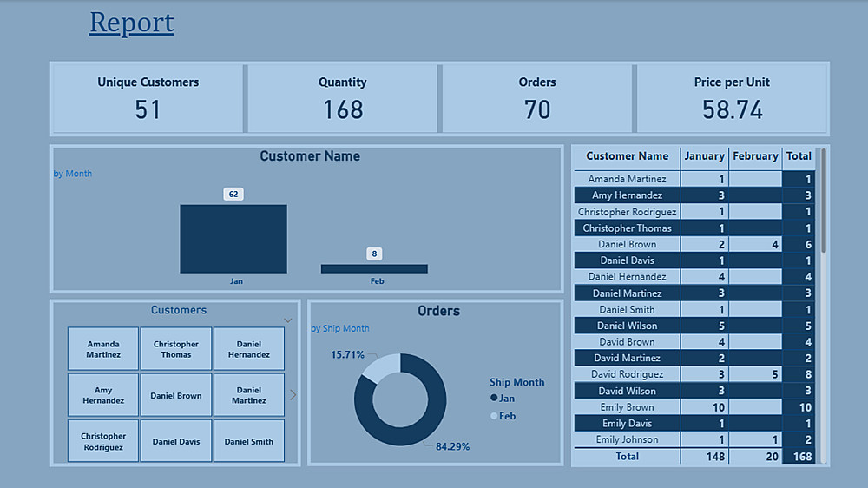This screenshot has width=868, height=488.
Task: Select Christopher Rodriguez row in table
Action: (694, 212)
